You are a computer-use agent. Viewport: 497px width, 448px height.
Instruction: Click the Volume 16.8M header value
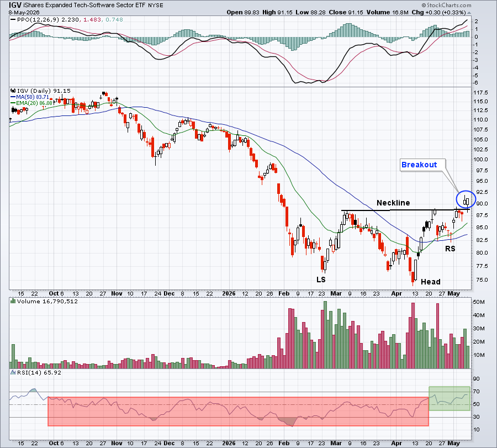[387, 12]
